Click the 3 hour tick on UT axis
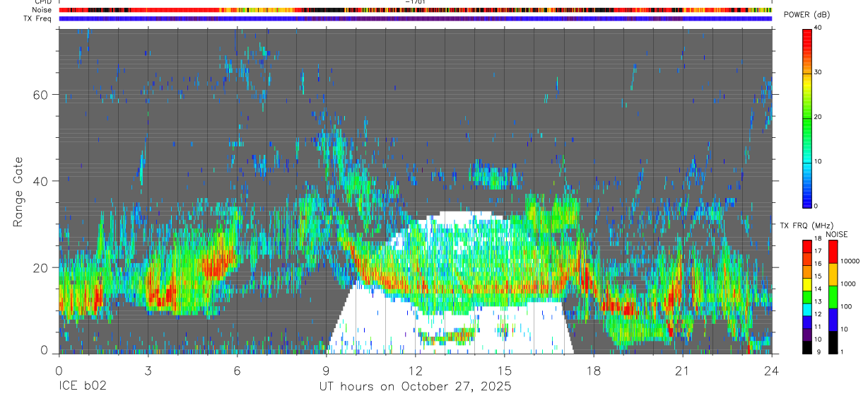 148,370
